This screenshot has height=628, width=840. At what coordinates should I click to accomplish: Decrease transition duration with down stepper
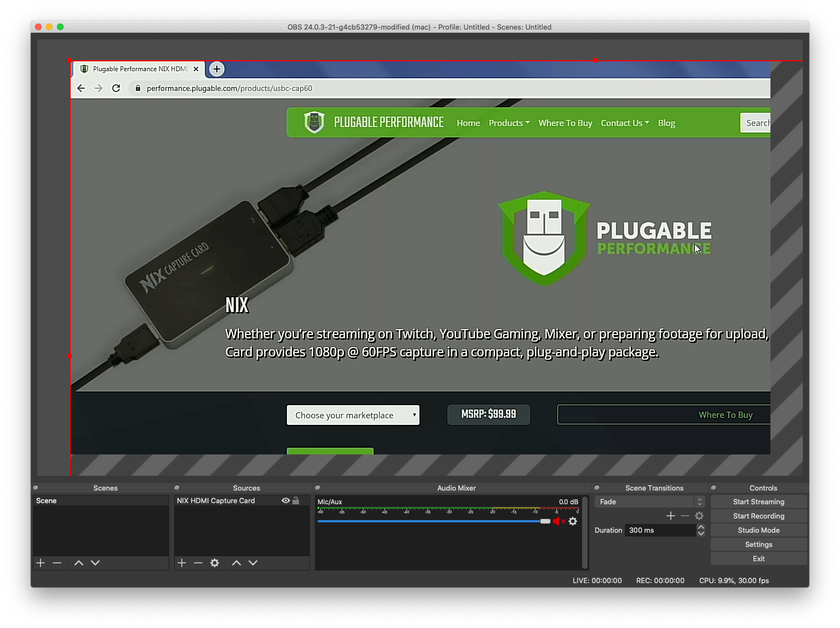click(701, 533)
